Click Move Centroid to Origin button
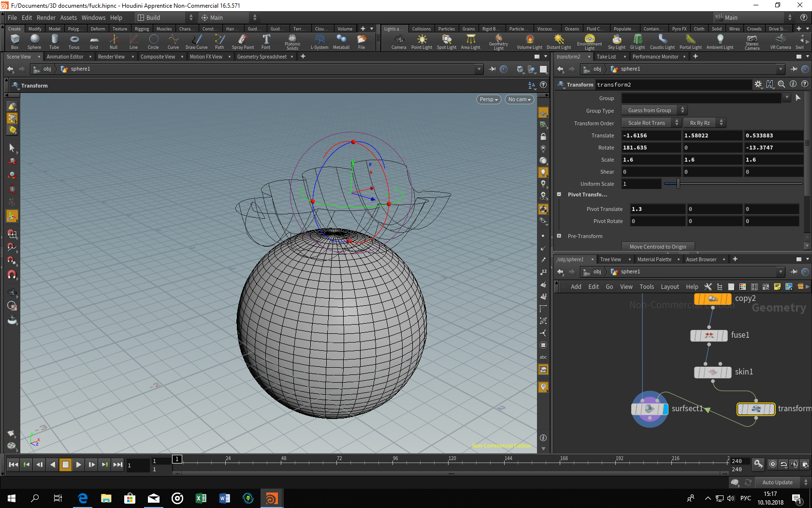 657,247
